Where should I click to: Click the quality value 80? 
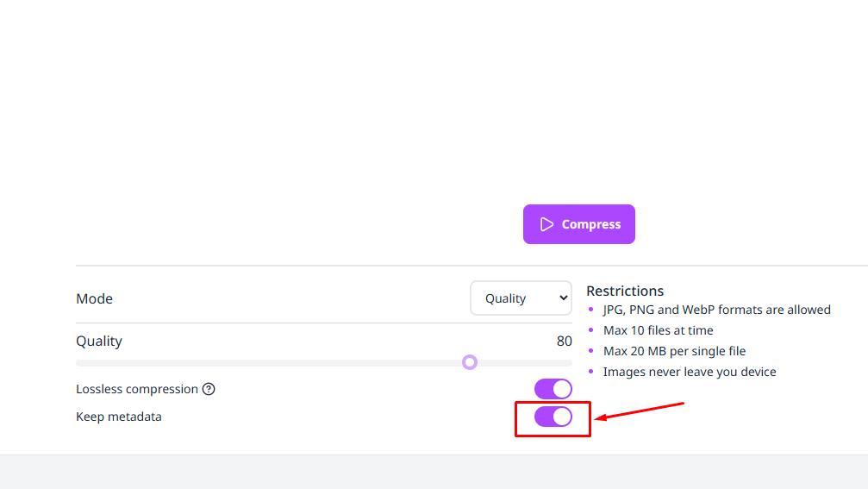564,341
